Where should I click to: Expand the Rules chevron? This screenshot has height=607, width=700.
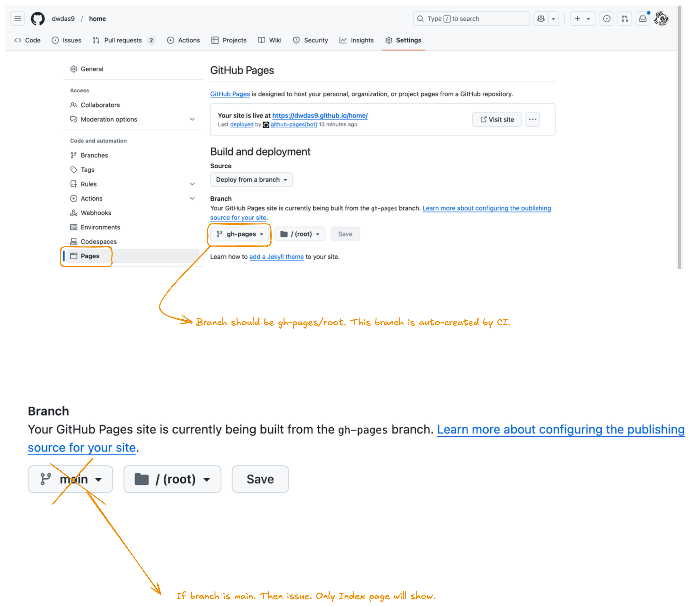pyautogui.click(x=192, y=184)
